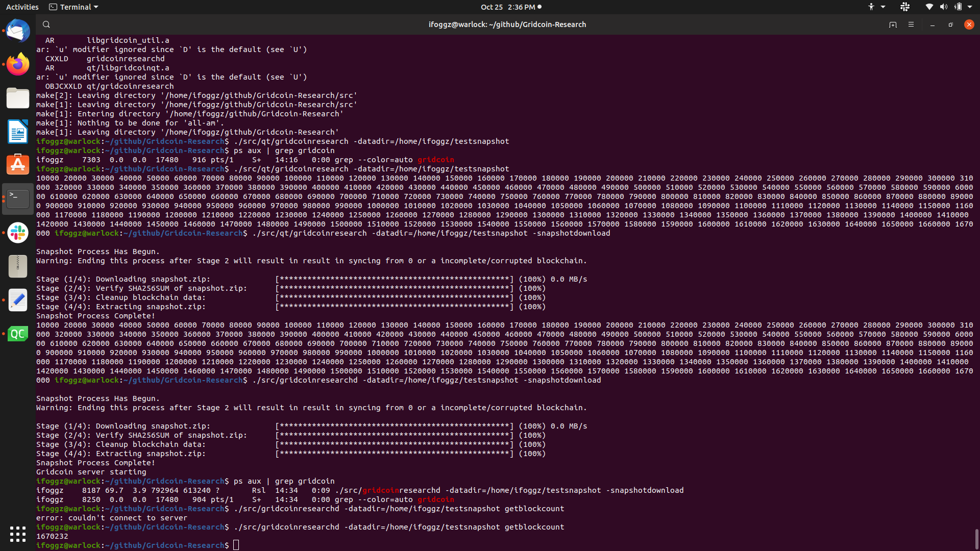Open LibreOffice Writer from the dock
This screenshot has height=551, width=980.
(18, 132)
